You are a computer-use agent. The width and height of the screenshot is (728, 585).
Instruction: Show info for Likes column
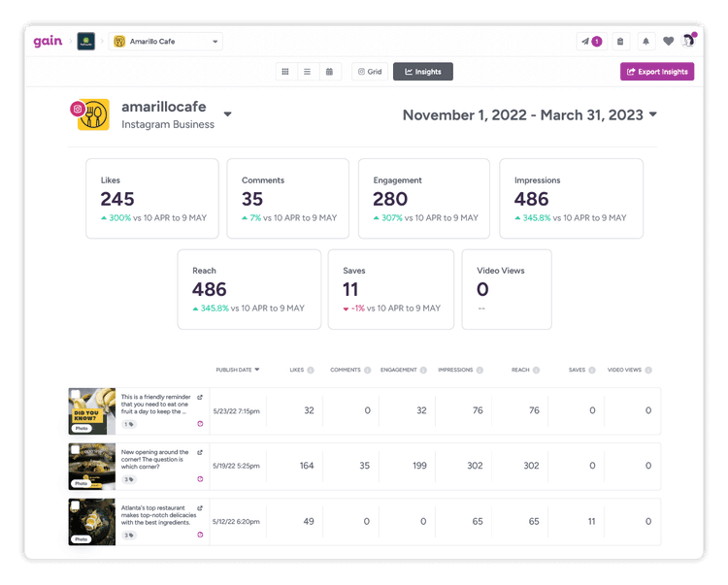point(311,370)
